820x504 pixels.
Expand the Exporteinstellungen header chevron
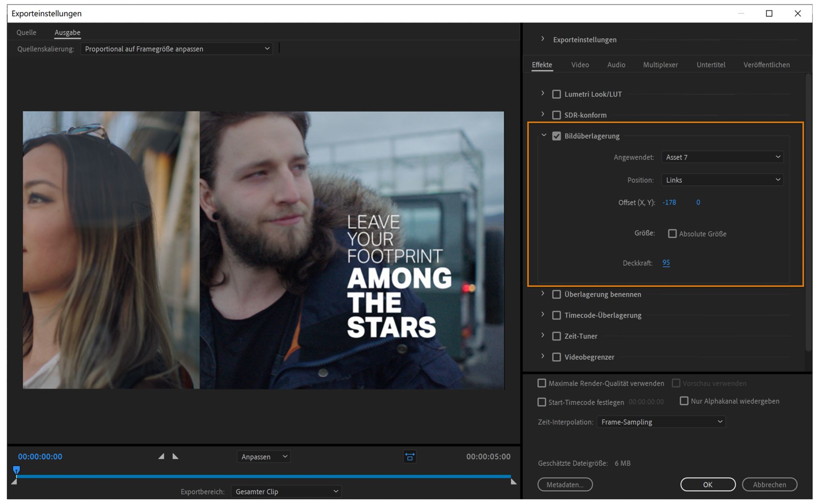click(x=542, y=39)
